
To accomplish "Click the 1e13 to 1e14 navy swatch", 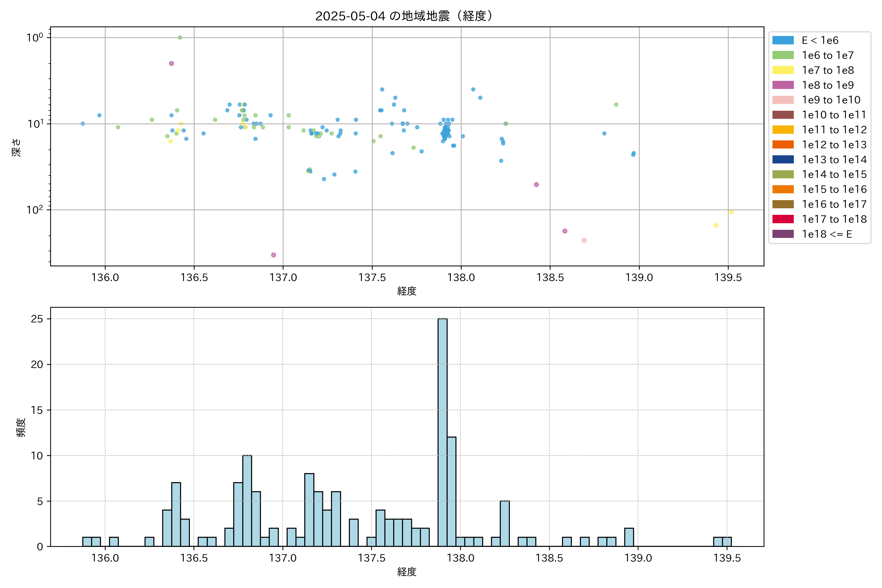I will point(783,159).
